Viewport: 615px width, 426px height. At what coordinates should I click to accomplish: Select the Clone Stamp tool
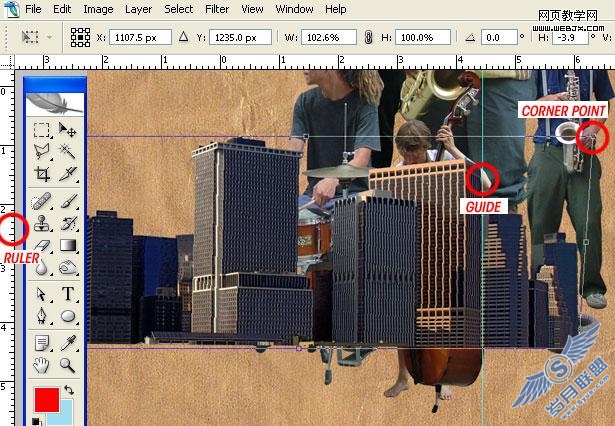tap(42, 223)
